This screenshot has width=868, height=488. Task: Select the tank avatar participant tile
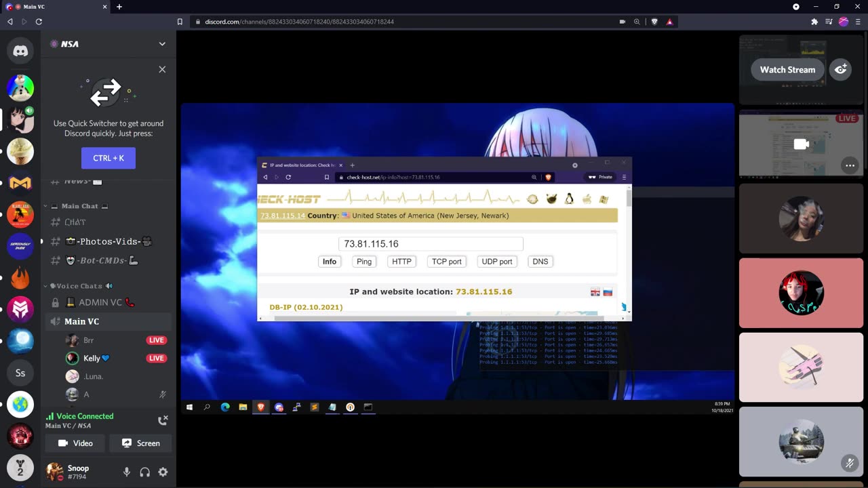[801, 441]
